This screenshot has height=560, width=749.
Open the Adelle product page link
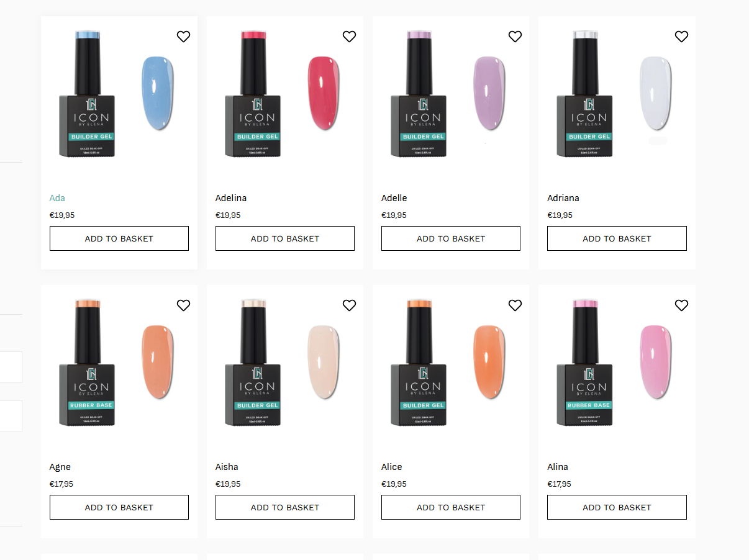[394, 198]
